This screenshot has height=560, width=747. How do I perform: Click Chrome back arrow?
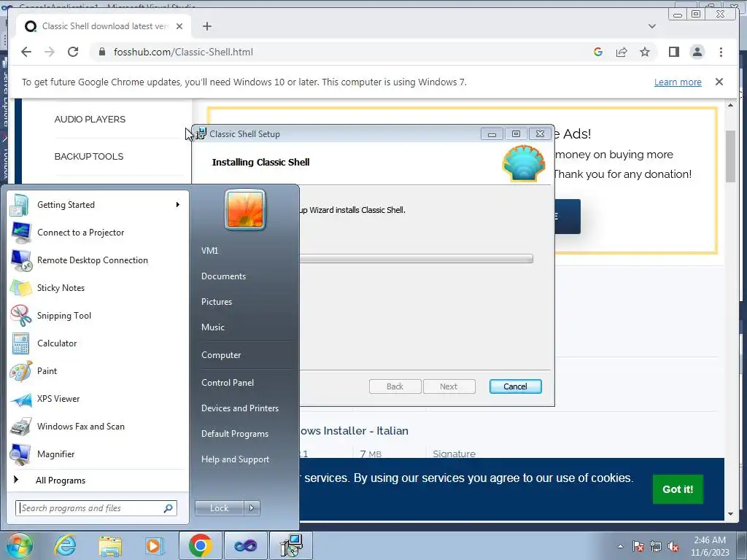tap(26, 52)
